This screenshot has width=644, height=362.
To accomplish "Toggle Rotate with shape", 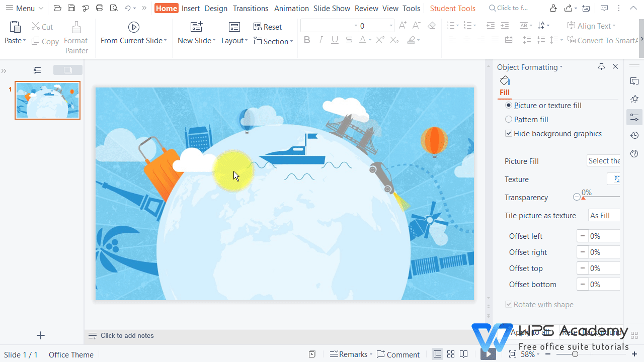I will (x=509, y=304).
